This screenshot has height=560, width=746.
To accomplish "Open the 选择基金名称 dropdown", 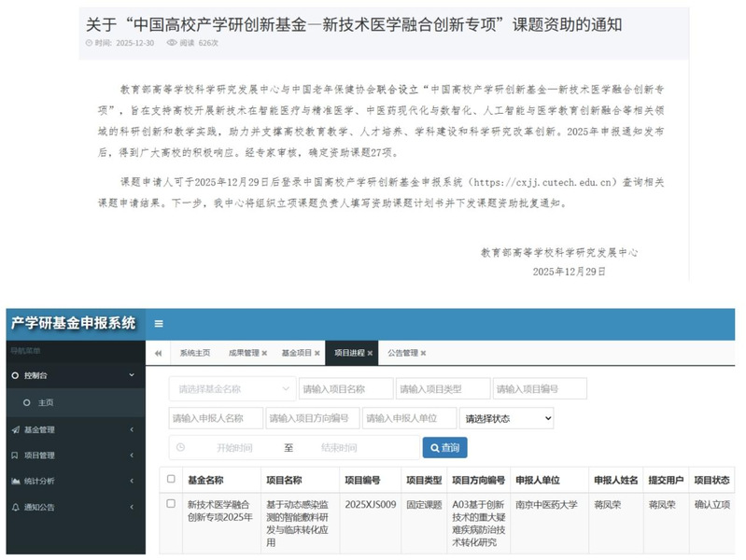I will [x=232, y=388].
